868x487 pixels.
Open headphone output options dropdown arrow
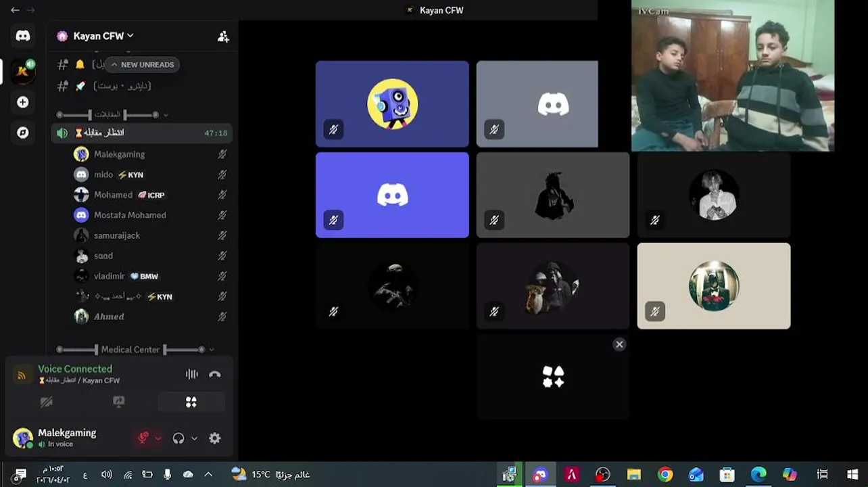tap(195, 438)
